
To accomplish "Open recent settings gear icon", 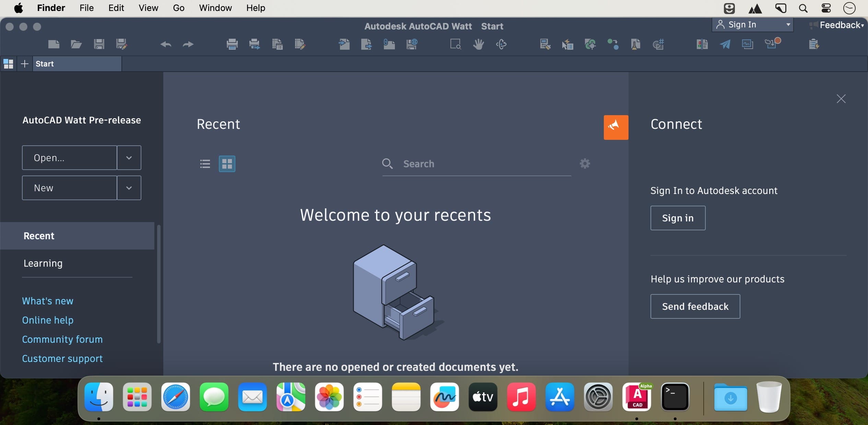I will pyautogui.click(x=585, y=163).
